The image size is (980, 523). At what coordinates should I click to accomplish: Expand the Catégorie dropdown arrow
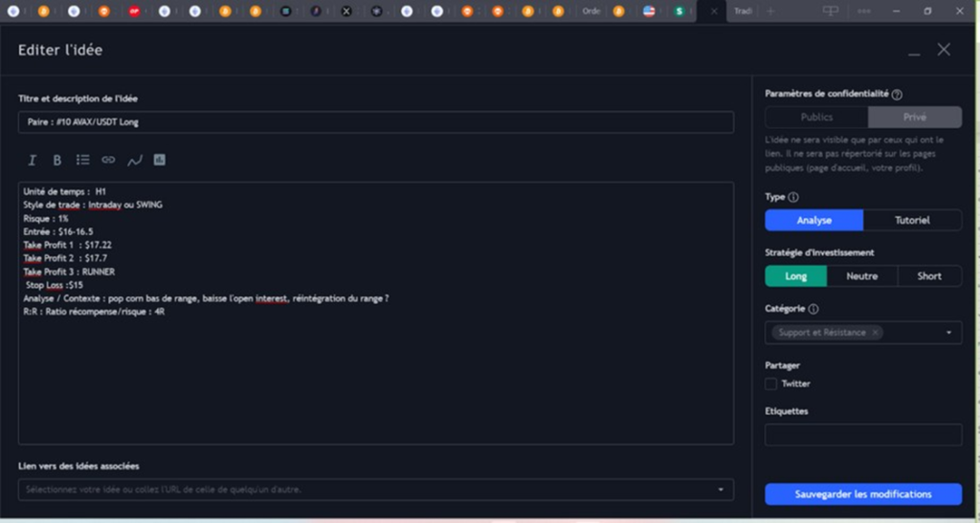point(948,333)
